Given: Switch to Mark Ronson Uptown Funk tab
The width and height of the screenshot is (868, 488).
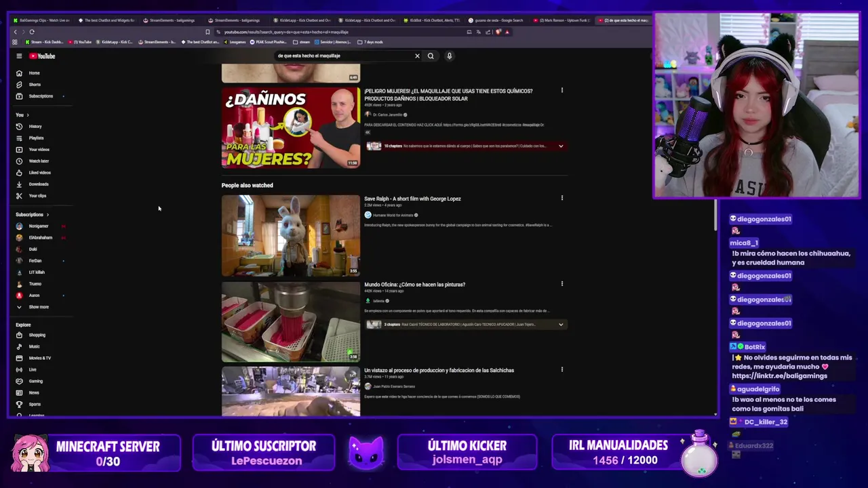Looking at the screenshot, I should click(561, 20).
